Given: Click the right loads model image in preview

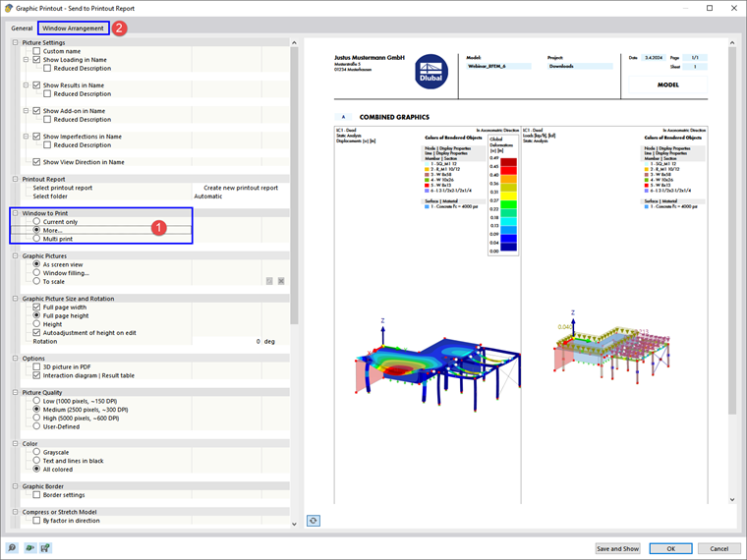Looking at the screenshot, I should (x=613, y=348).
